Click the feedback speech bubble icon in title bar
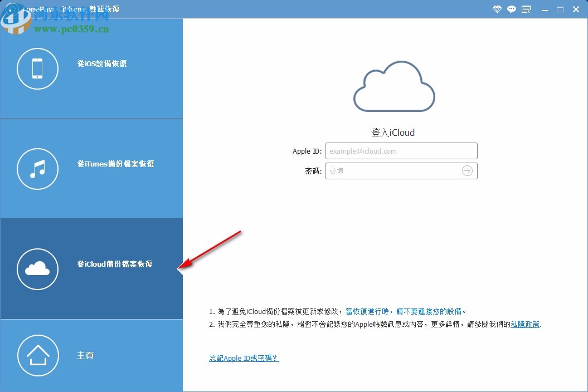The width and height of the screenshot is (588, 392). (512, 9)
